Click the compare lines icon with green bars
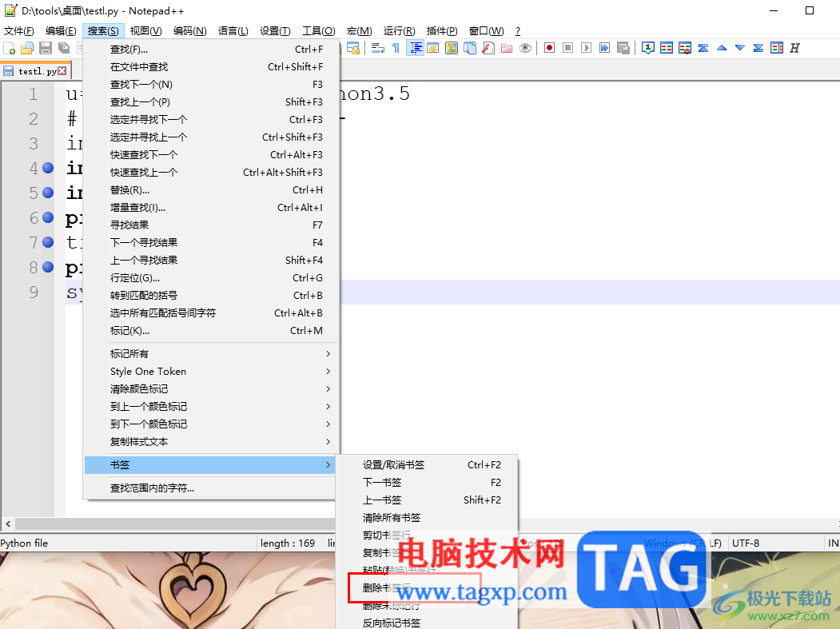 click(667, 48)
